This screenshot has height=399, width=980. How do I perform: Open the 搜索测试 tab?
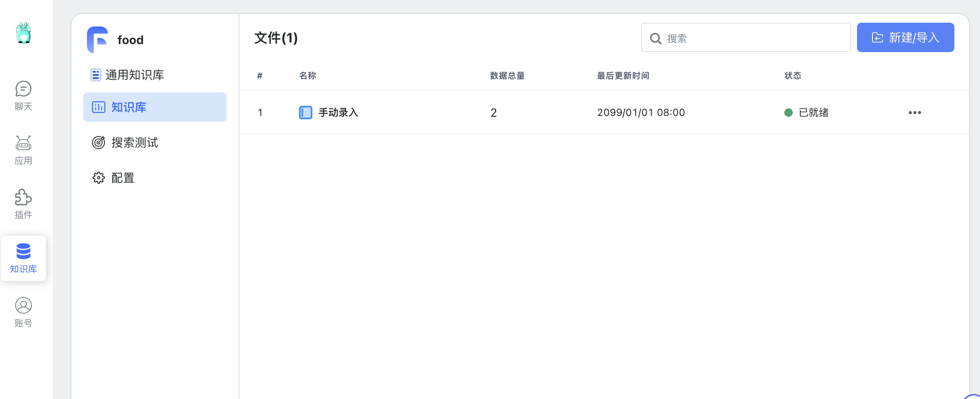click(134, 143)
